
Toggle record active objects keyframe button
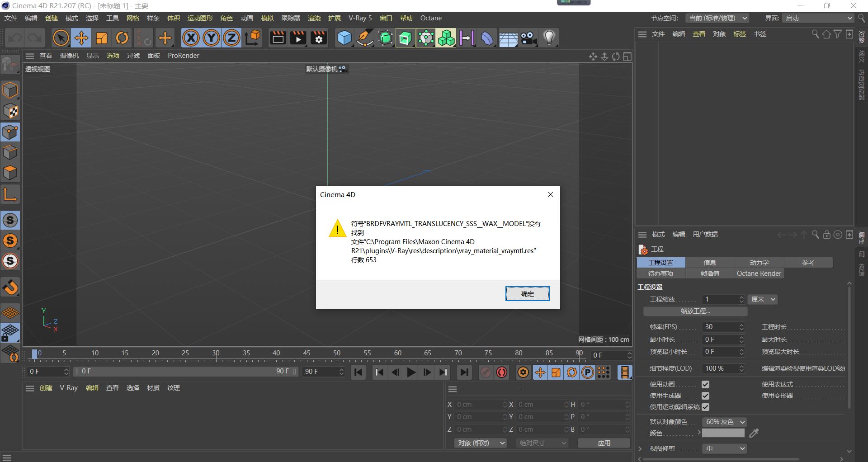pyautogui.click(x=486, y=372)
